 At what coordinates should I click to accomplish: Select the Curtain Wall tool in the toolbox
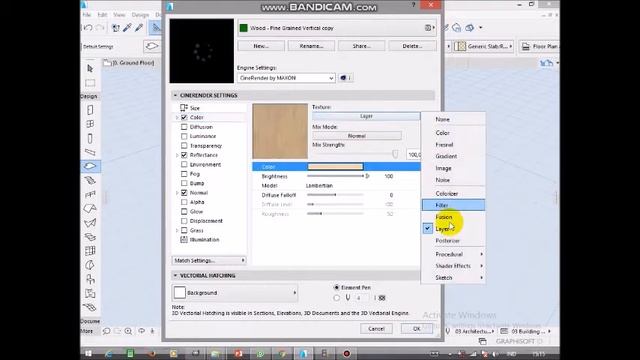[x=90, y=251]
